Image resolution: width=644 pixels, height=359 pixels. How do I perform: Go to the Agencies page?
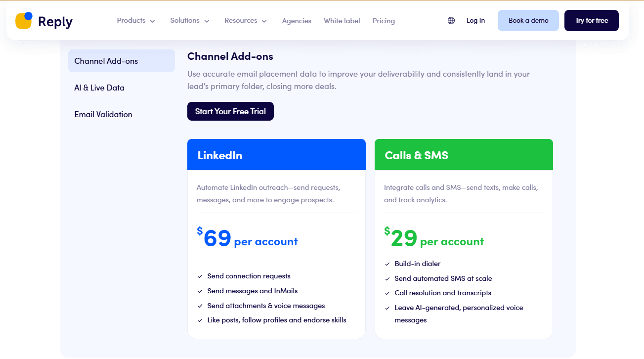point(297,21)
